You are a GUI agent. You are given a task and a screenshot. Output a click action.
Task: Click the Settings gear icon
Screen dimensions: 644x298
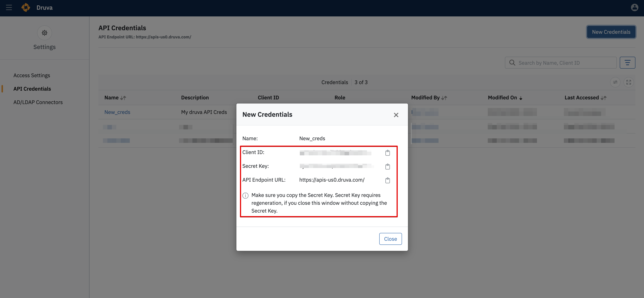pos(44,33)
